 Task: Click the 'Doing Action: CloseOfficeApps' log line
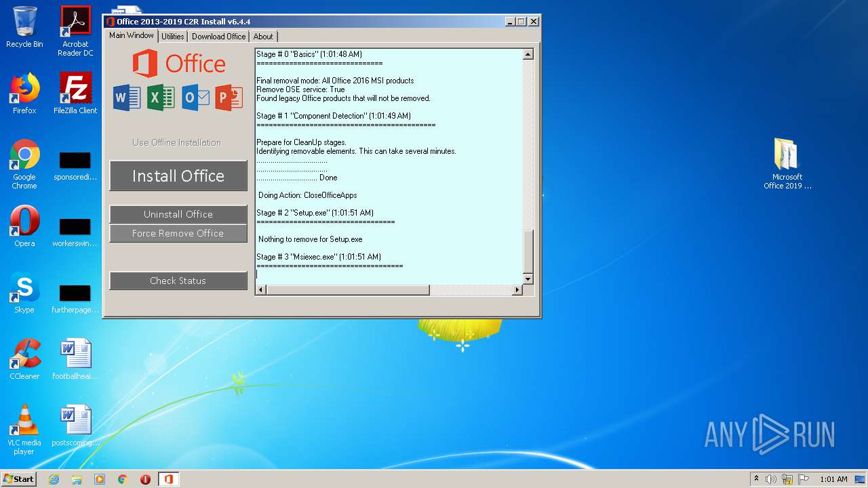(307, 195)
